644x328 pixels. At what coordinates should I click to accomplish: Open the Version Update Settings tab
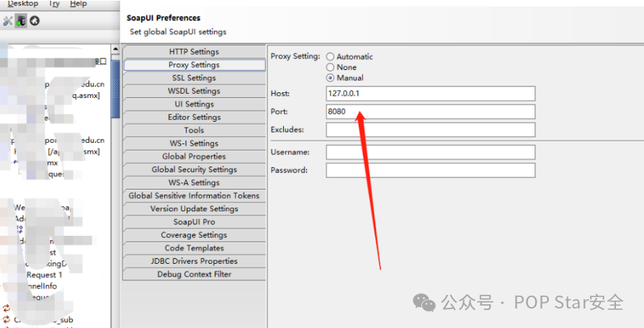[194, 209]
